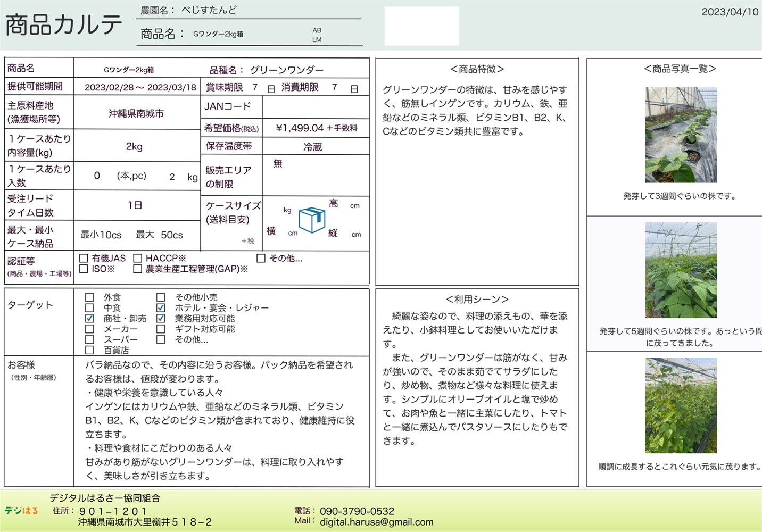The width and height of the screenshot is (762, 532).
Task: Click the cardboard box case size icon
Action: [312, 220]
